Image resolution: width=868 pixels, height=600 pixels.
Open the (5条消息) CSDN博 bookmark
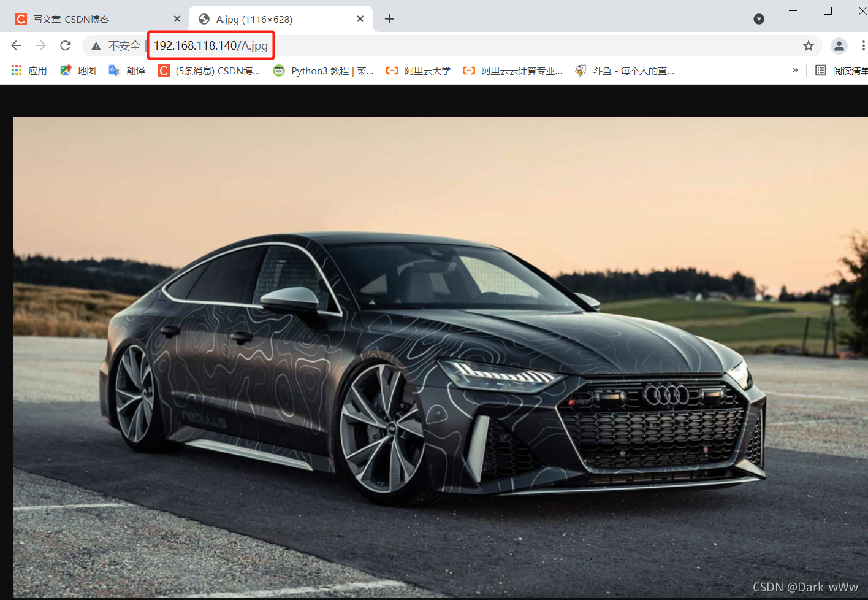pyautogui.click(x=209, y=71)
